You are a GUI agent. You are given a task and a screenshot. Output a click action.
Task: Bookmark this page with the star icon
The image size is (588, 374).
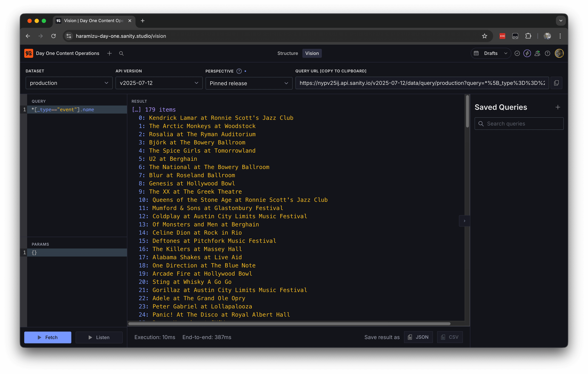click(x=484, y=36)
